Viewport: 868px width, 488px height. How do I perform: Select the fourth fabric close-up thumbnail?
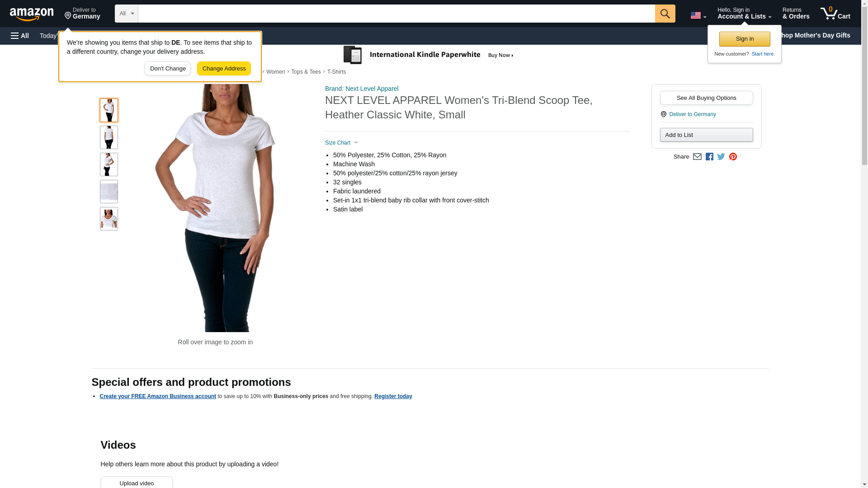109,192
